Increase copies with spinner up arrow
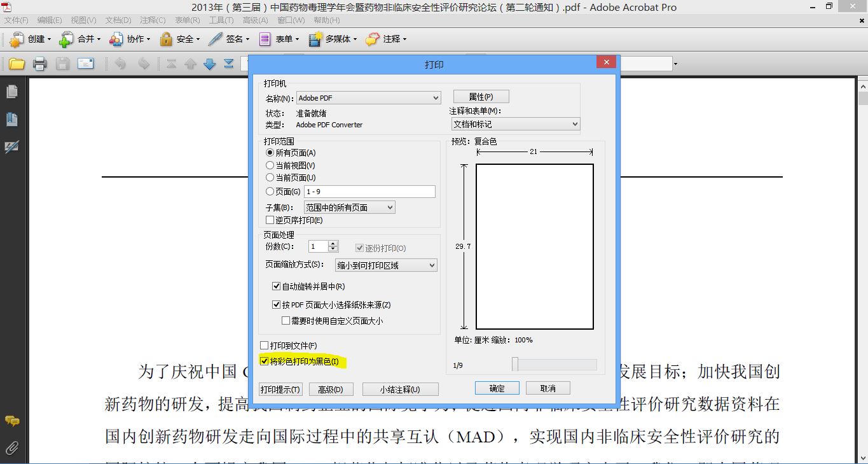The width and height of the screenshot is (868, 464). (333, 243)
